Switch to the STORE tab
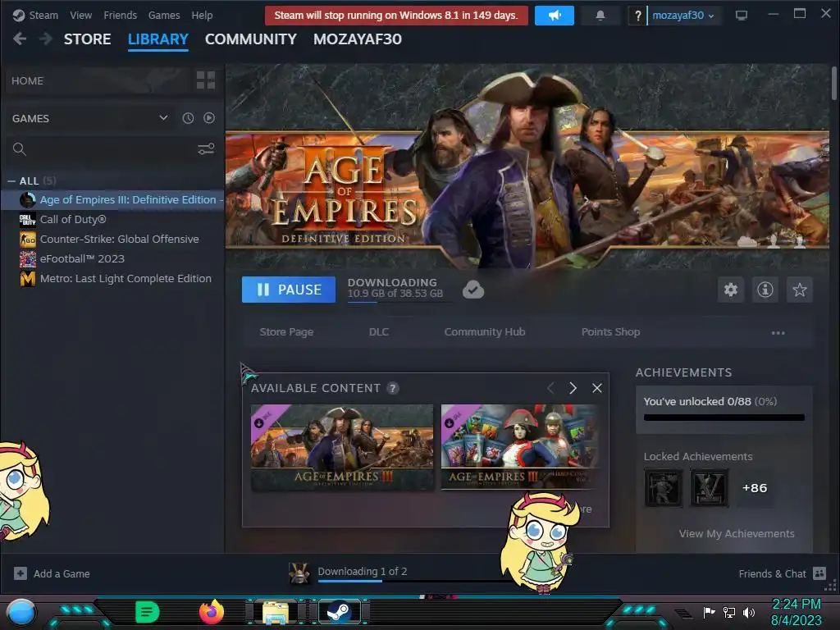840x630 pixels. click(x=87, y=39)
